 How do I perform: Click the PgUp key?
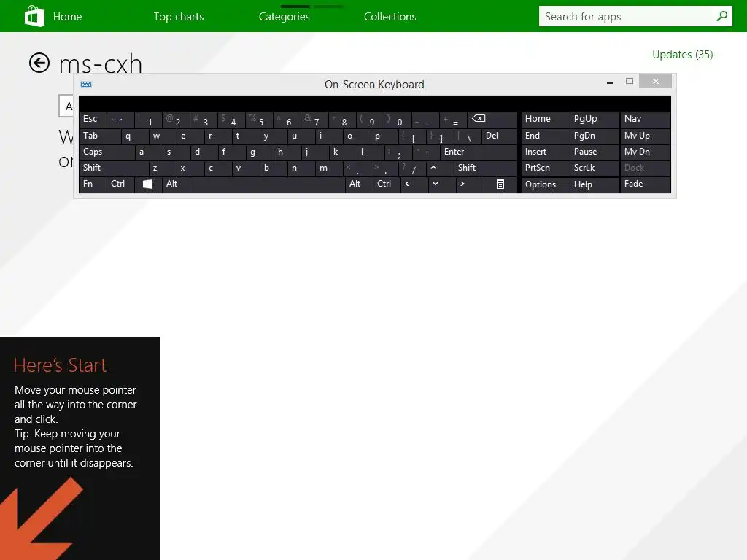pos(595,120)
